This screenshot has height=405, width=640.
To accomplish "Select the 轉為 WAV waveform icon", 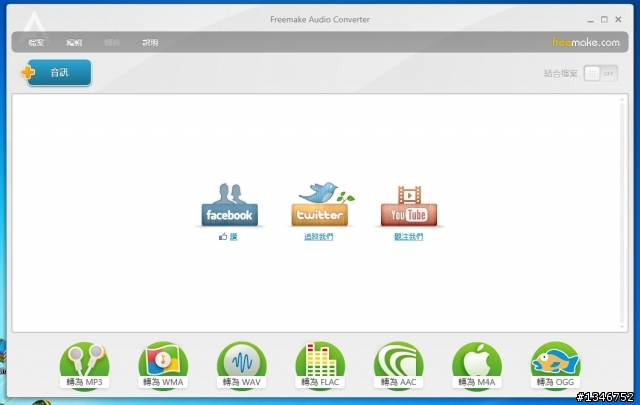I will pos(242,365).
